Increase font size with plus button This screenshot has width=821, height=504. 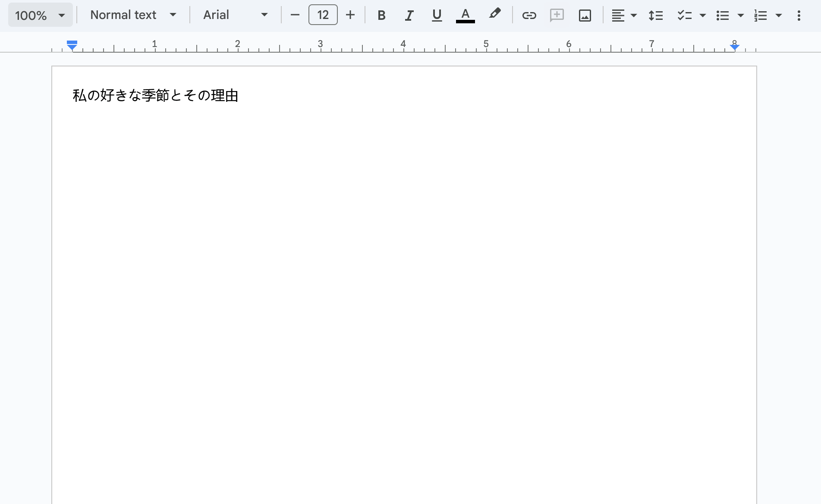(350, 15)
